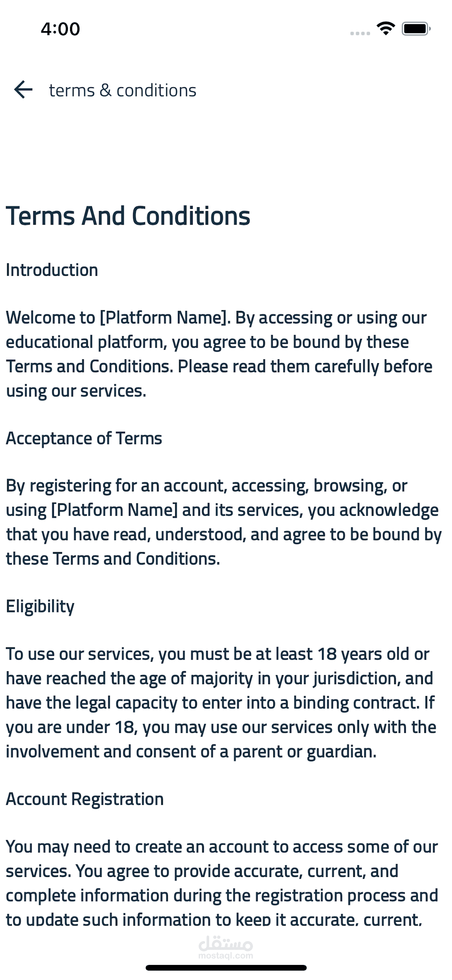This screenshot has height=980, width=452.
Task: Click the battery indicator icon
Action: [x=416, y=29]
